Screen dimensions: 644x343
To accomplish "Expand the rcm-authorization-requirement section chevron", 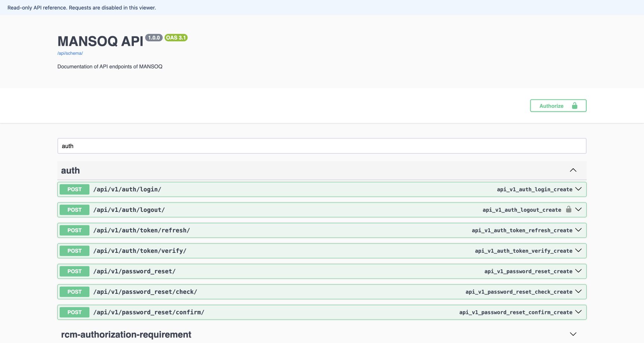I will (x=573, y=334).
